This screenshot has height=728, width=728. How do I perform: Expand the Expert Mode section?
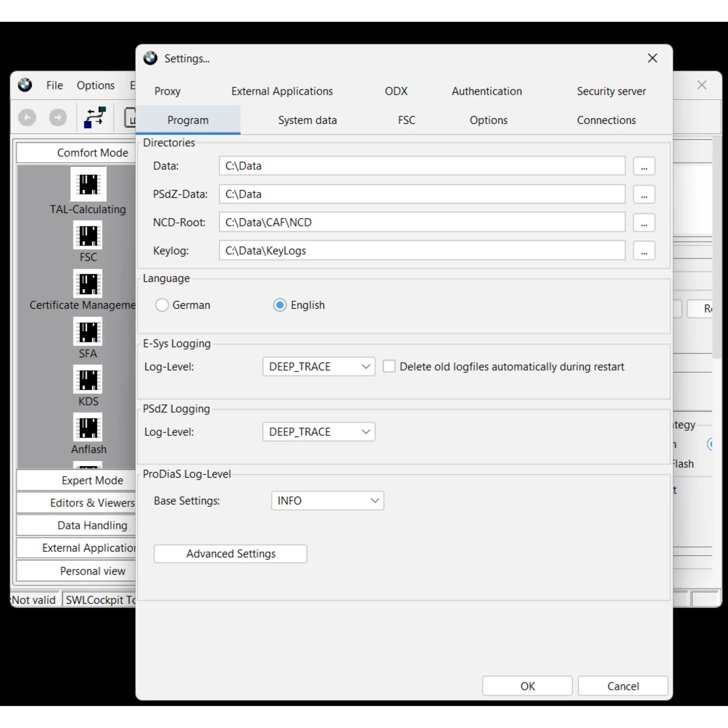(x=76, y=480)
